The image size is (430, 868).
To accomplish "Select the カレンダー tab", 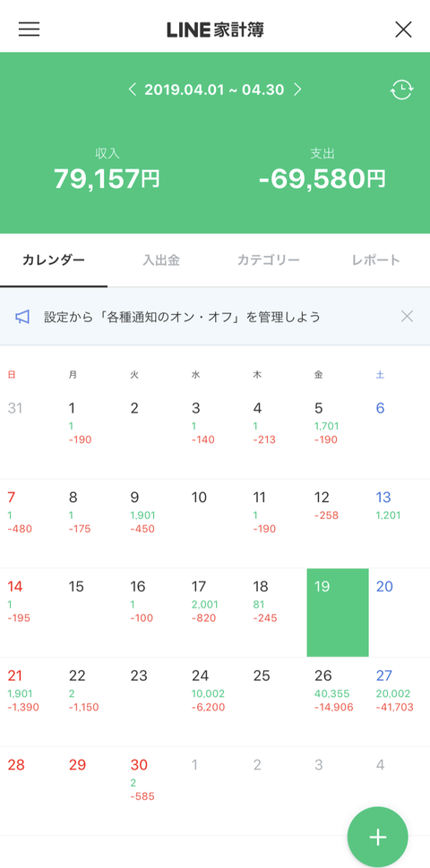I will pyautogui.click(x=54, y=260).
